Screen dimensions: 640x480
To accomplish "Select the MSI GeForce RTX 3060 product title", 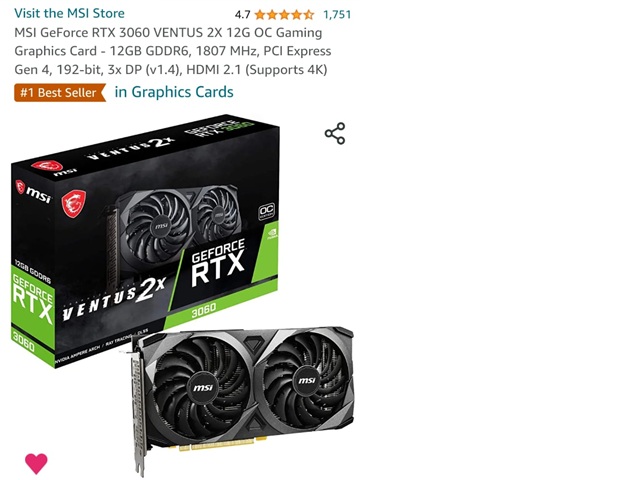I will 173,51.
